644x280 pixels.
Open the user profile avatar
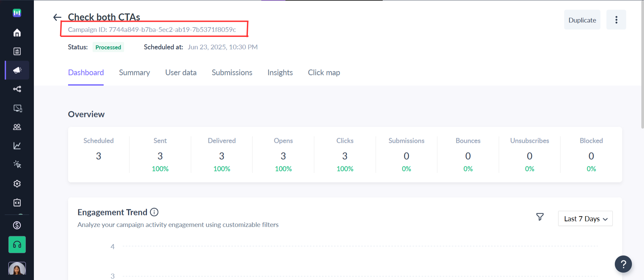pos(17,269)
